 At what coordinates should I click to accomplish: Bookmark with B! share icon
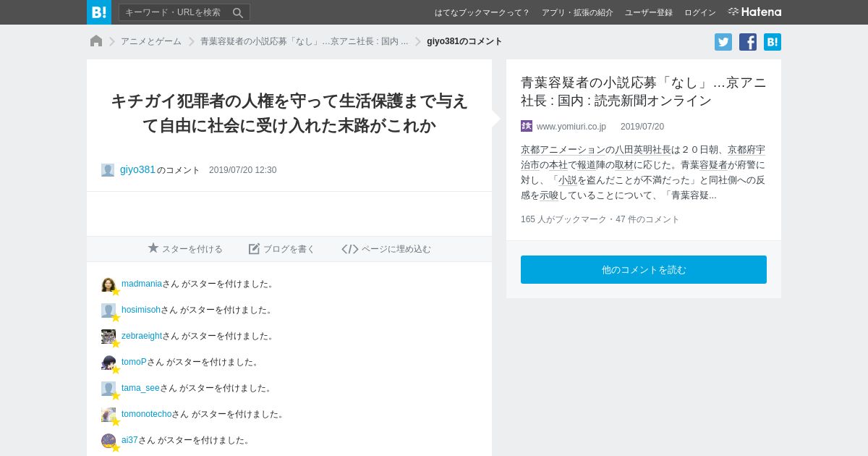773,42
